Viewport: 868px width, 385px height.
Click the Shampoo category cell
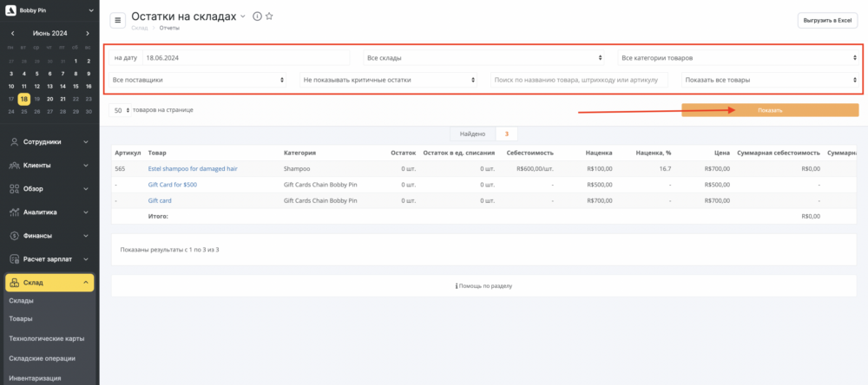coord(296,169)
